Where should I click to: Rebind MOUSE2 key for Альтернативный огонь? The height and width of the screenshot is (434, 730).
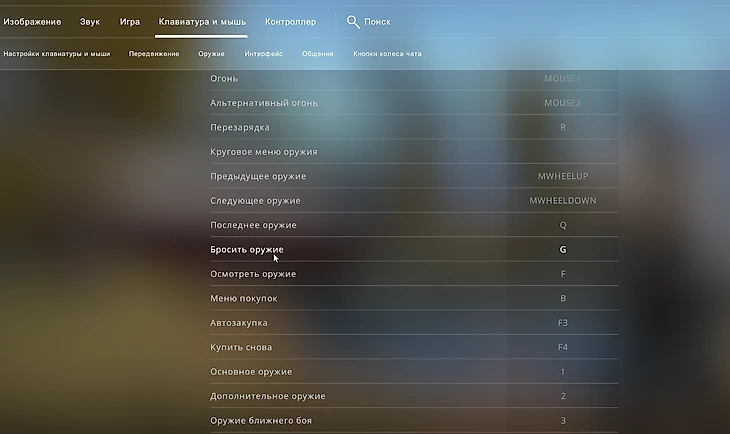tap(562, 103)
